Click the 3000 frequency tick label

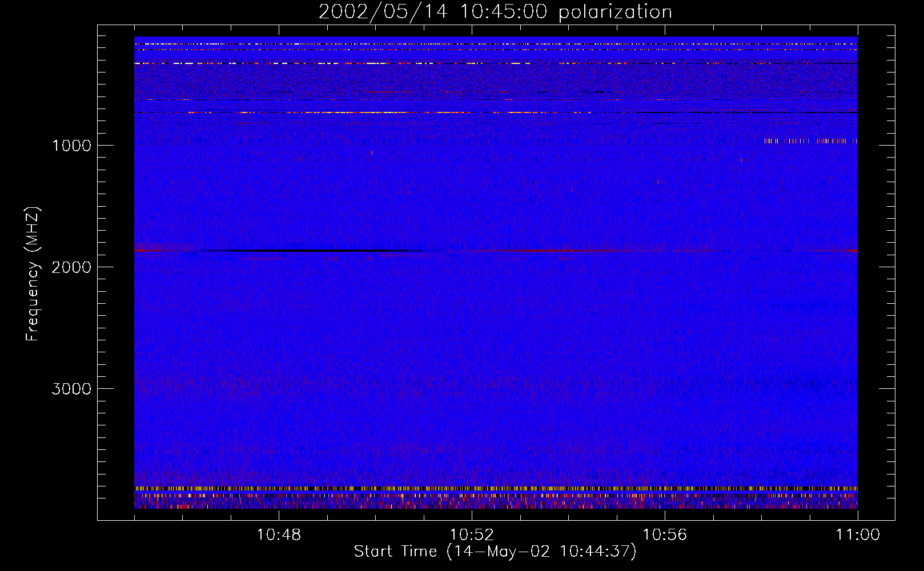pyautogui.click(x=71, y=389)
